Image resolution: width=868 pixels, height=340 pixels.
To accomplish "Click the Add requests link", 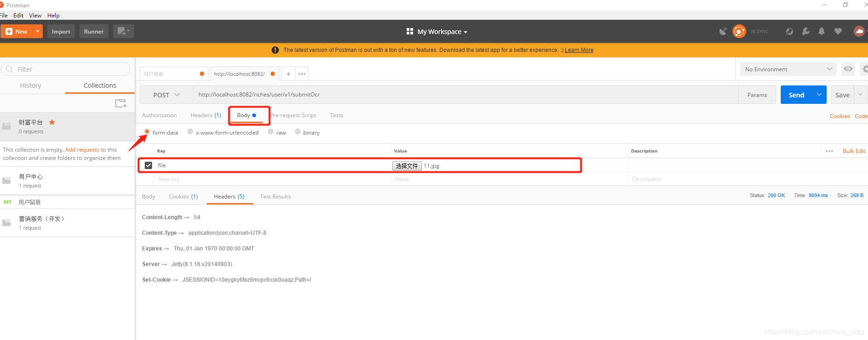I will (x=82, y=150).
